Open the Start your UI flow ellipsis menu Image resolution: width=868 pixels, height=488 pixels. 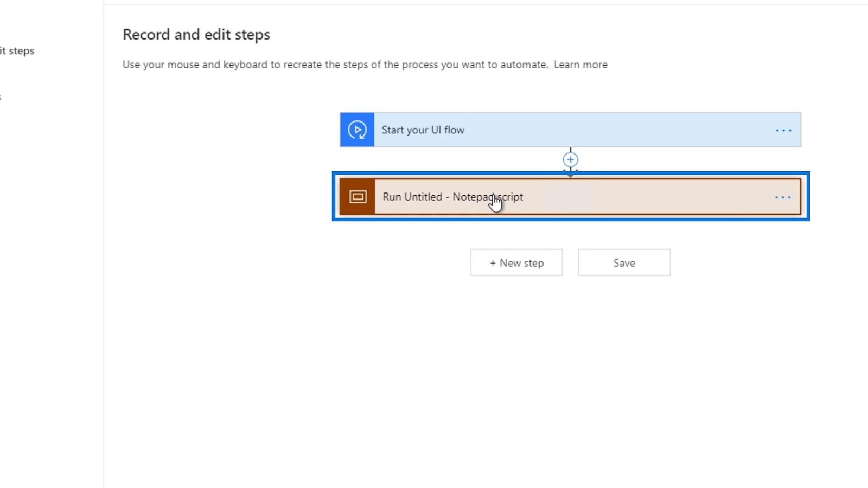pos(783,130)
